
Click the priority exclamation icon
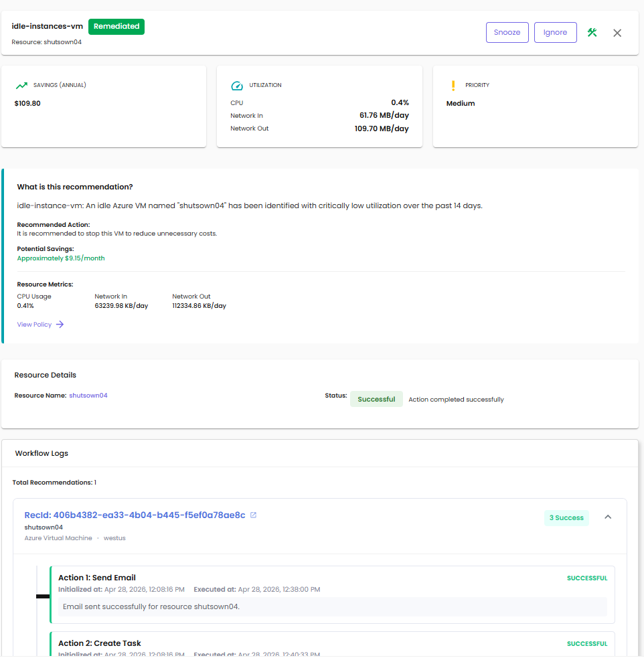453,86
